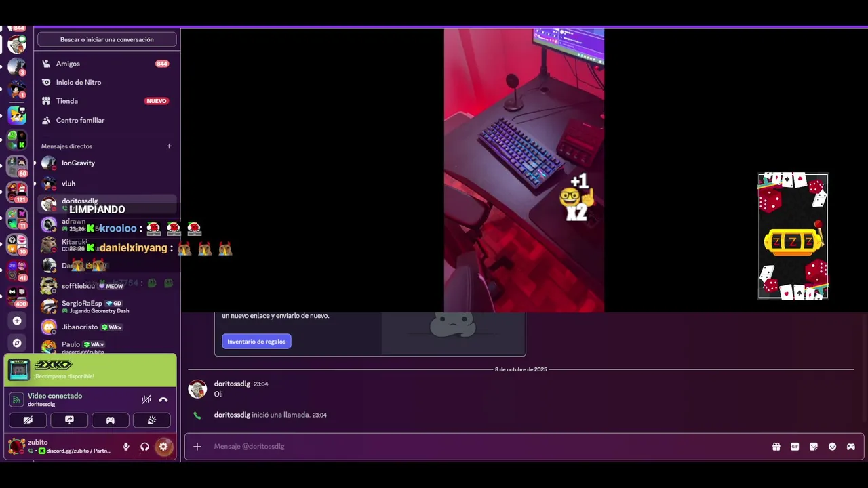Click the search conversation box
This screenshot has width=868, height=488.
point(107,39)
